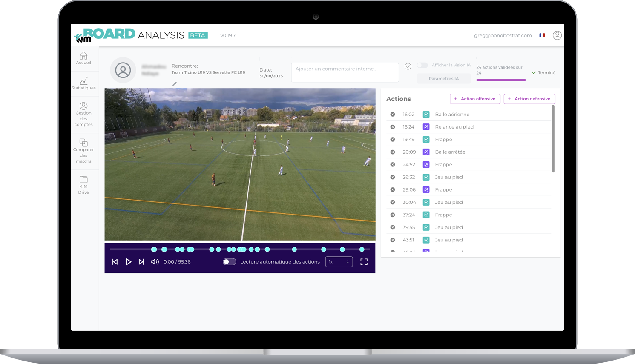Add an Action offensive
This screenshot has height=364, width=635.
(475, 99)
